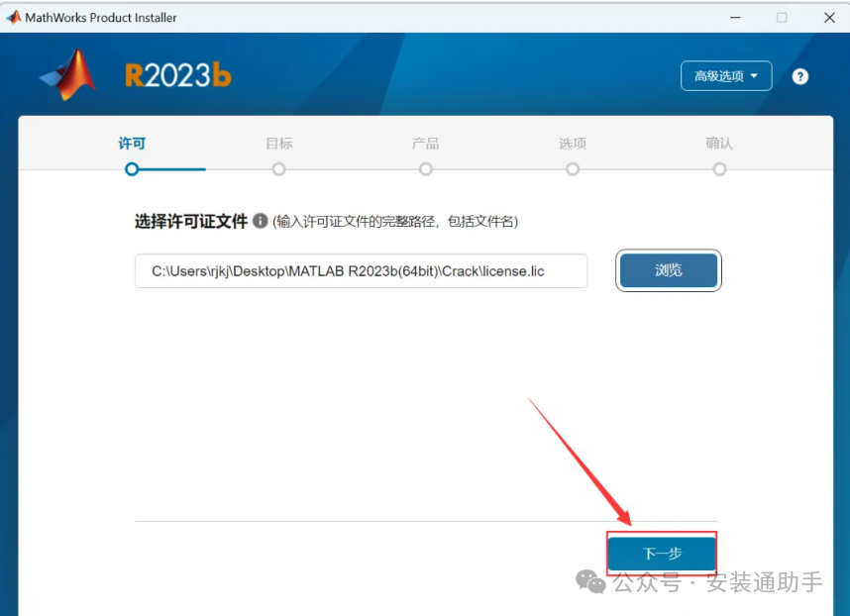Click the 浏览 browse button
The height and width of the screenshot is (616, 850).
[669, 269]
